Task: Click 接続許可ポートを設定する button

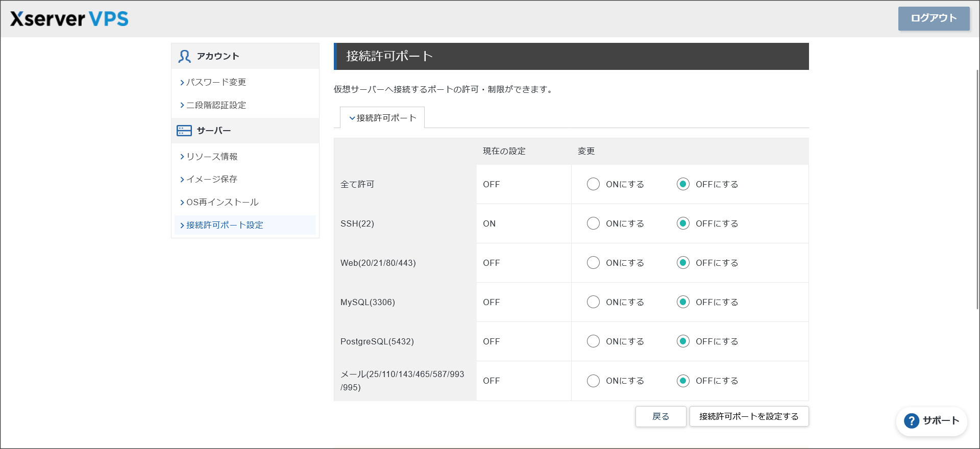Action: point(749,416)
